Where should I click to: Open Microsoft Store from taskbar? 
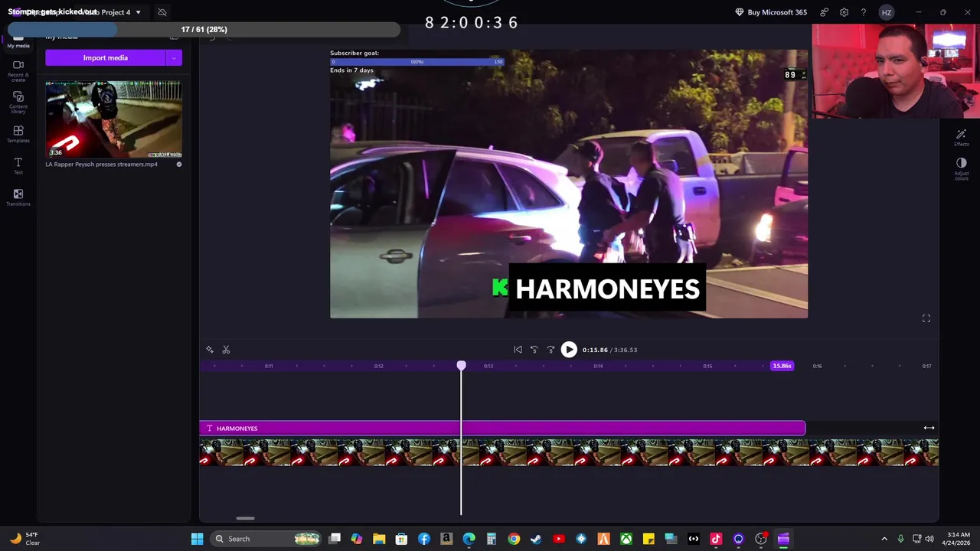[401, 539]
